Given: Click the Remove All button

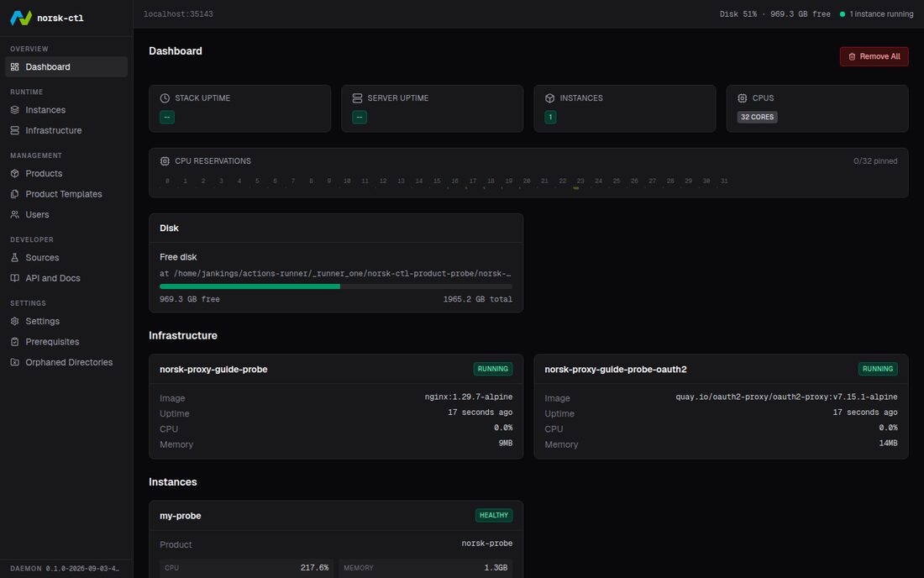Looking at the screenshot, I should [874, 56].
